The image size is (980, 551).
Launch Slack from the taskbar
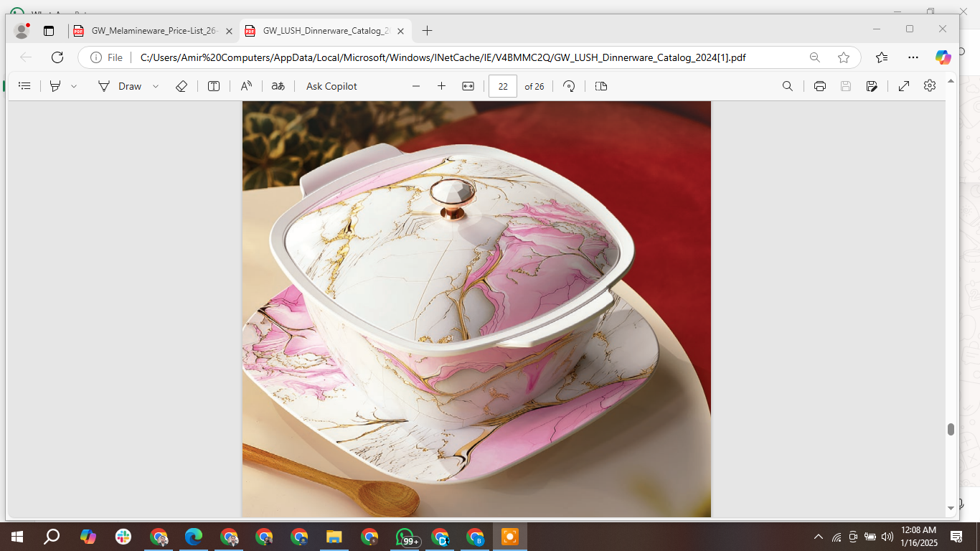coord(123,537)
